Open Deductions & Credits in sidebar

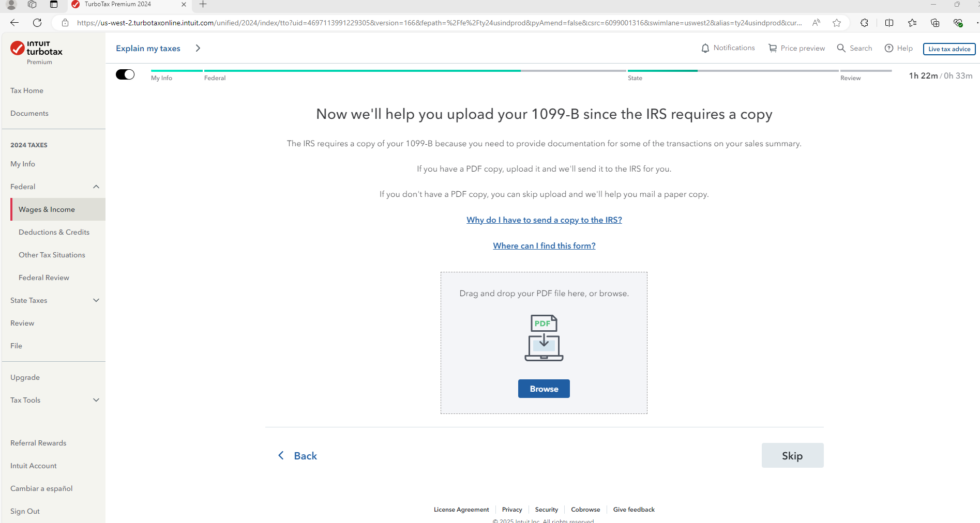[x=54, y=232]
